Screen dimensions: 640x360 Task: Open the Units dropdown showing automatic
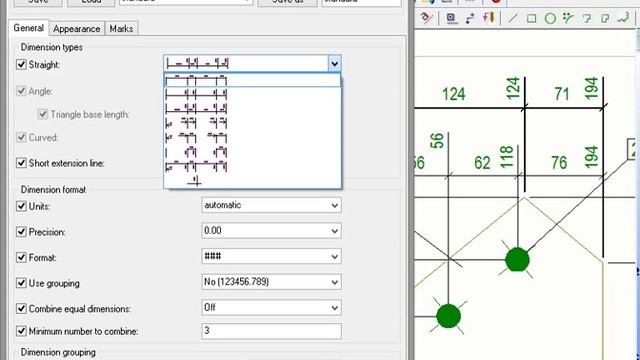(271, 205)
